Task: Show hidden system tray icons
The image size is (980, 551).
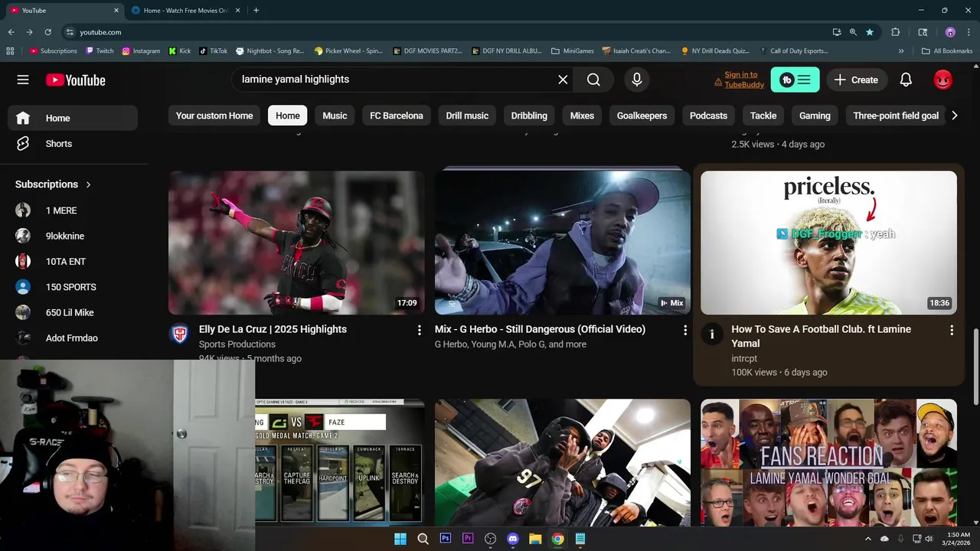Action: pos(870,539)
